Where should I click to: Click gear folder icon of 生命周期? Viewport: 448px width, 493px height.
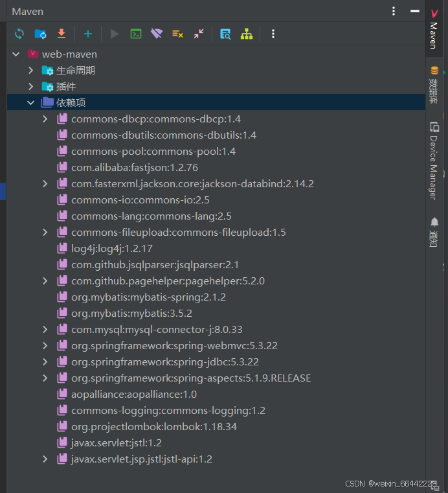coord(47,71)
